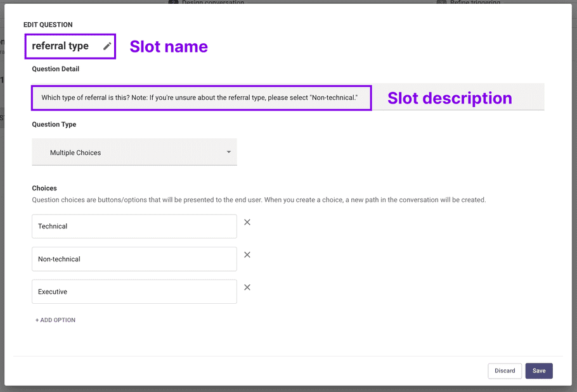Remove the Technical choice with its X
The image size is (577, 392).
pos(247,222)
